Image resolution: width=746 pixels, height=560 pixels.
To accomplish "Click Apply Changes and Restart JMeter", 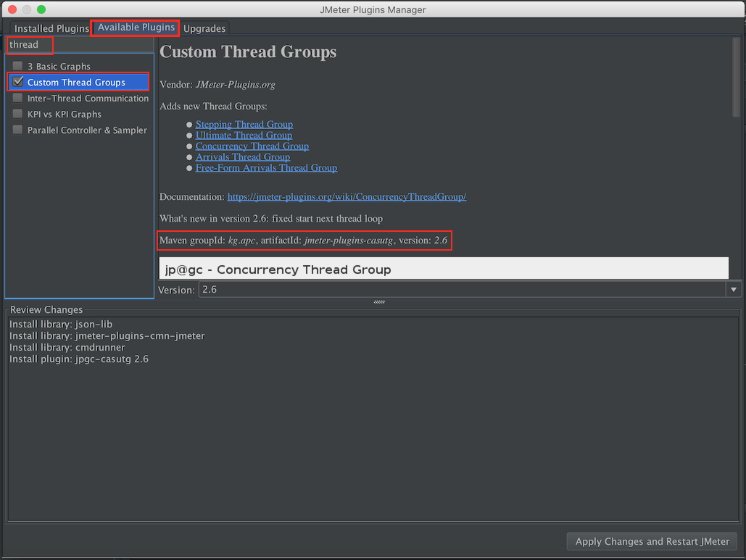I will point(652,541).
